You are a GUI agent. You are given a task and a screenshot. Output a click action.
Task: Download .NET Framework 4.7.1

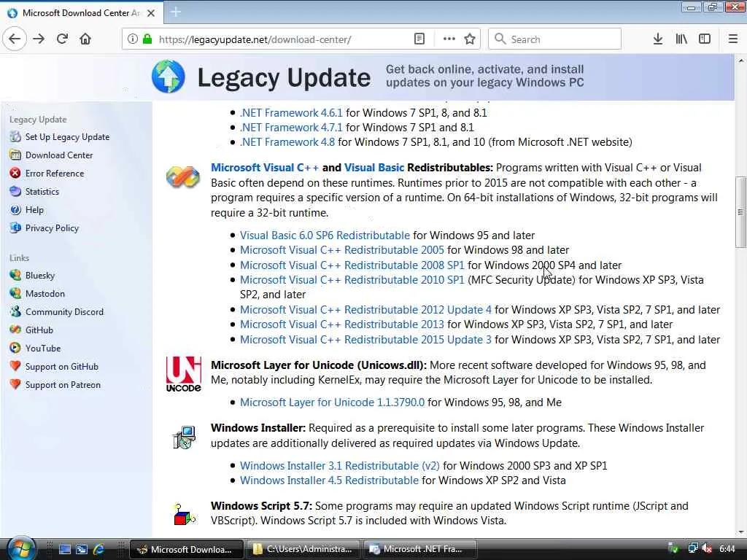[x=291, y=128]
